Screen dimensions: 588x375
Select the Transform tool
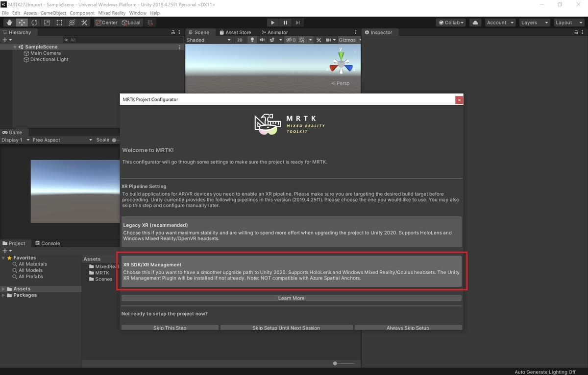[x=72, y=23]
